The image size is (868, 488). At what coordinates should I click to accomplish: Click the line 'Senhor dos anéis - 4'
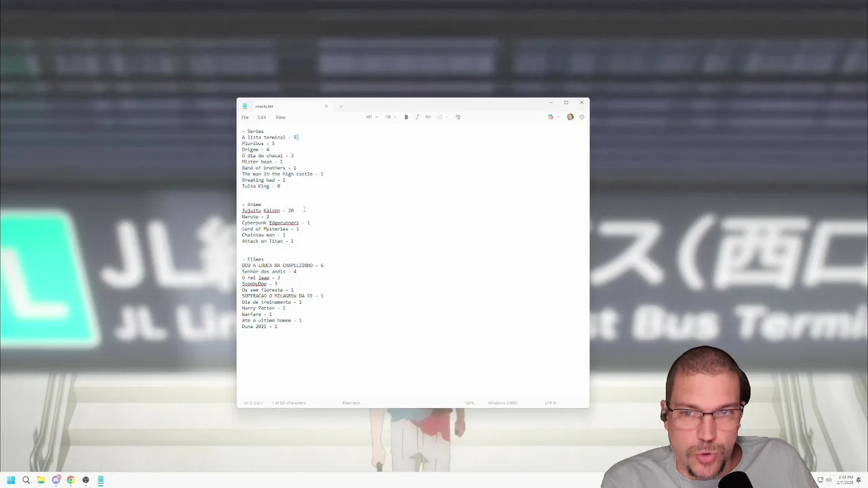point(269,272)
